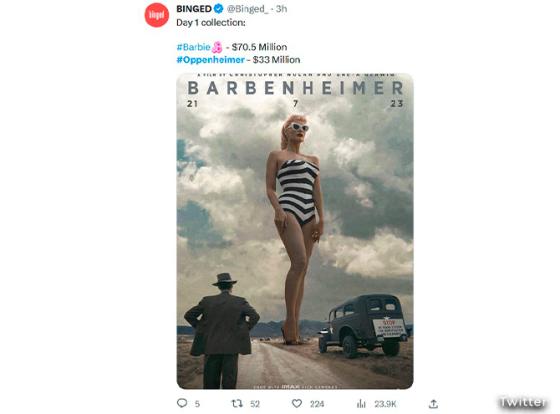Open the tweet via 3h timestamp
Viewport: 560px width, 414px height.
tap(281, 9)
